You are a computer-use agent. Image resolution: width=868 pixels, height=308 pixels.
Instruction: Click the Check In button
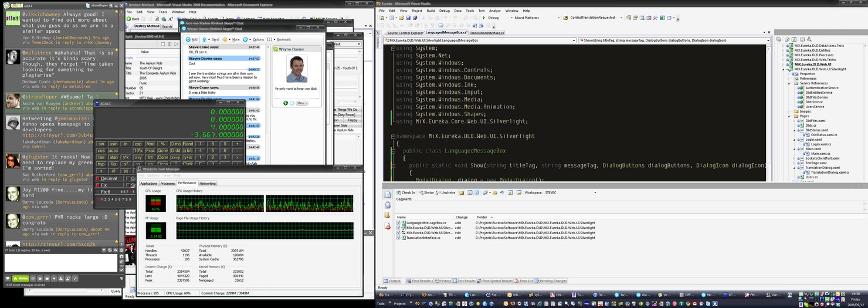click(x=405, y=192)
